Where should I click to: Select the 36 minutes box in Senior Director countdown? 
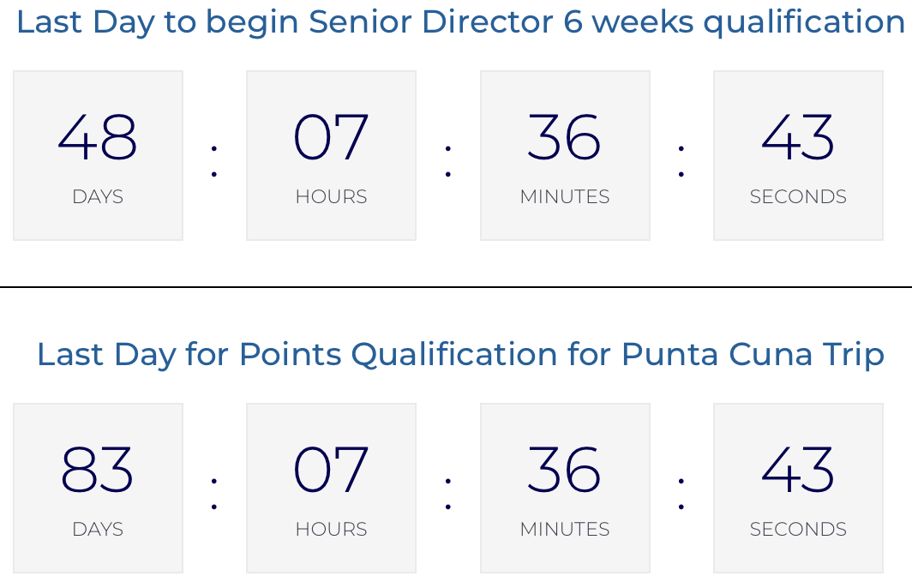(x=565, y=155)
